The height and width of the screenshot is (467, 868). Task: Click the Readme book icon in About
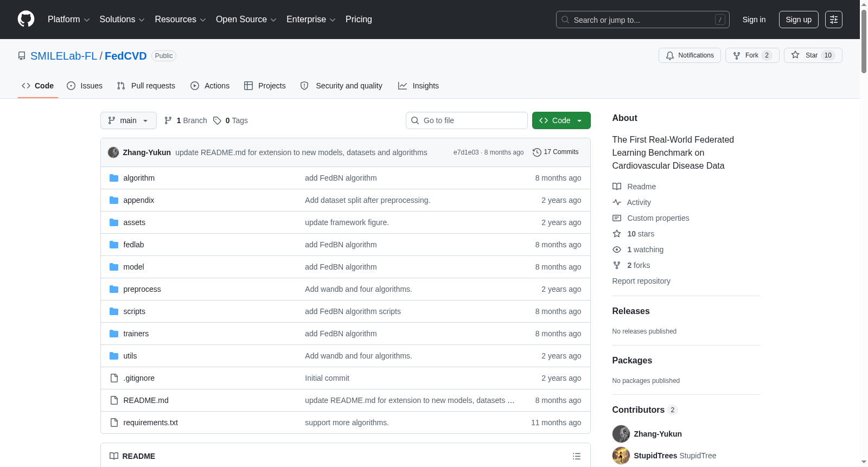coord(617,187)
